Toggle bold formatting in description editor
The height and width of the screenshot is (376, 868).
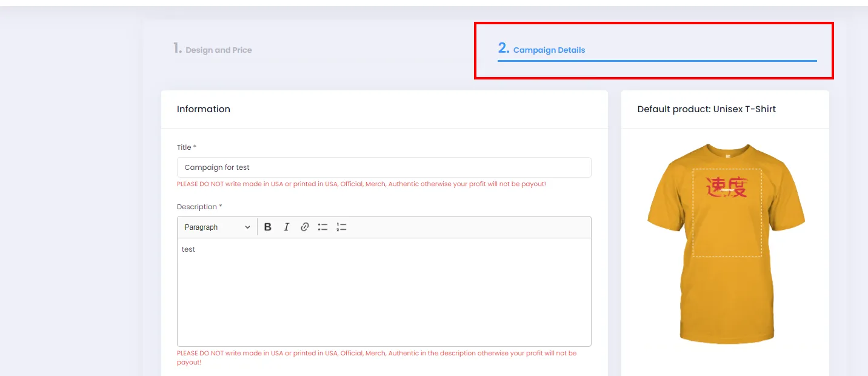(x=268, y=227)
